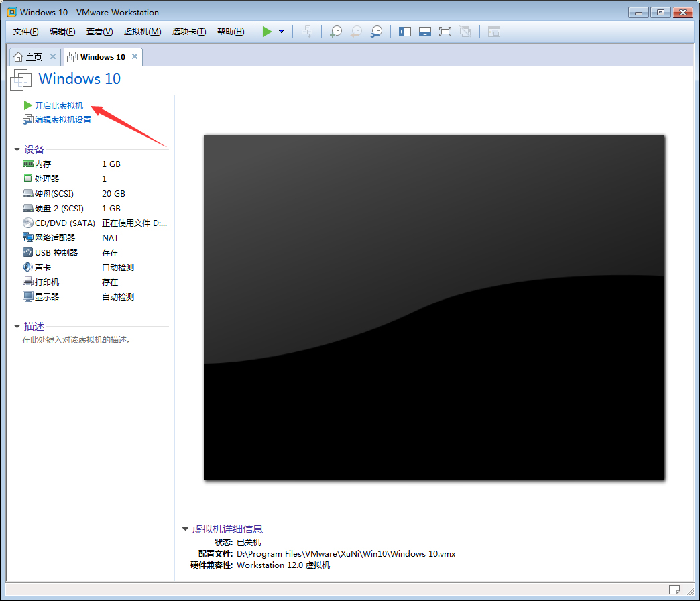The width and height of the screenshot is (700, 601).
Task: Revert the VM to its snapshot
Action: point(355,31)
